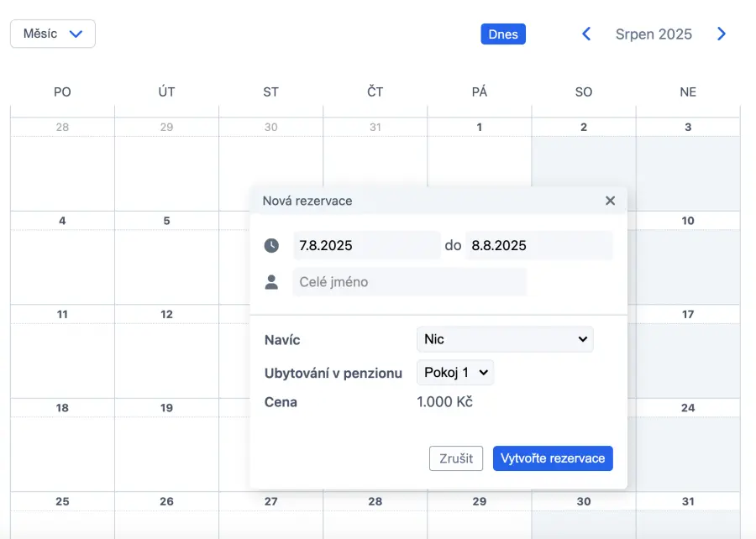Expand the Navíc dropdown showing Nic
This screenshot has width=756, height=539.
[x=505, y=339]
